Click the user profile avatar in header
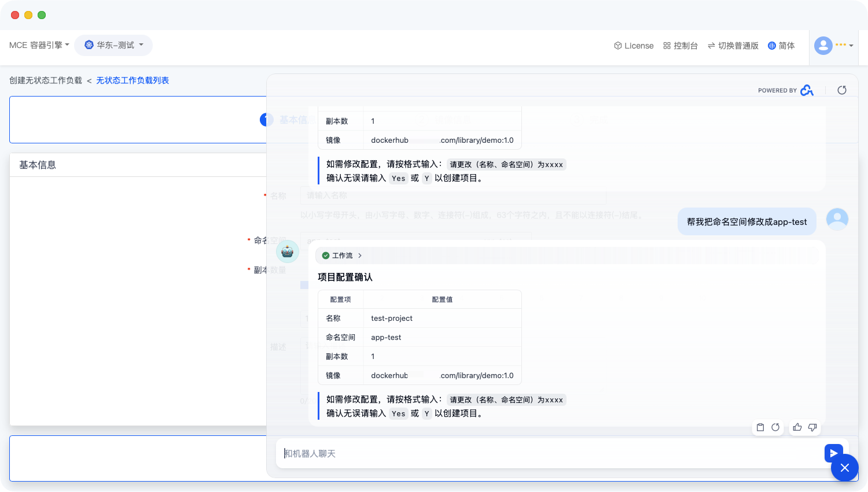 [823, 45]
